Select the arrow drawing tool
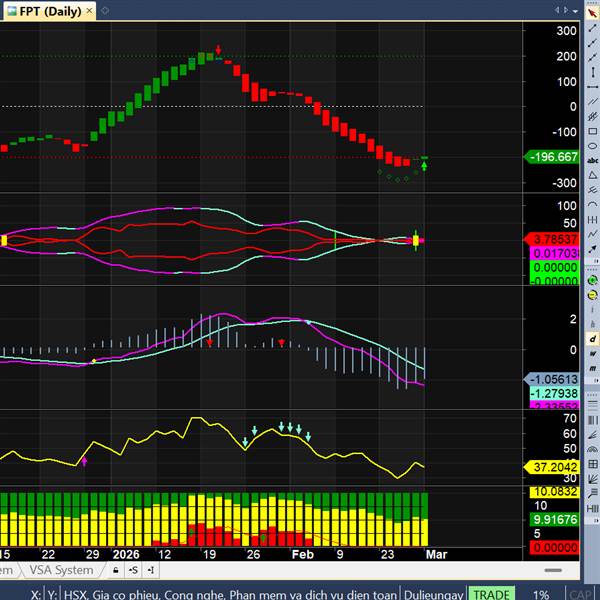Screen dimensions: 600x600 pos(592,249)
